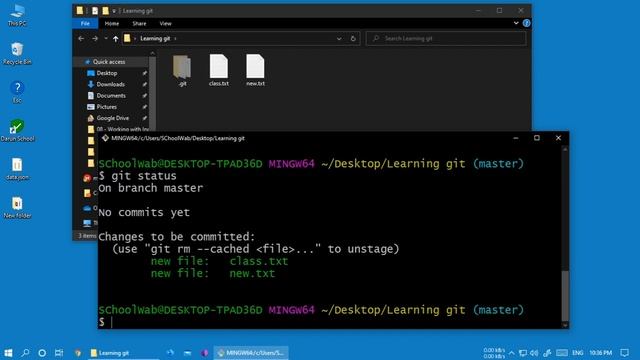Image resolution: width=640 pixels, height=360 pixels.
Task: Open Windows Start menu
Action: [x=8, y=353]
